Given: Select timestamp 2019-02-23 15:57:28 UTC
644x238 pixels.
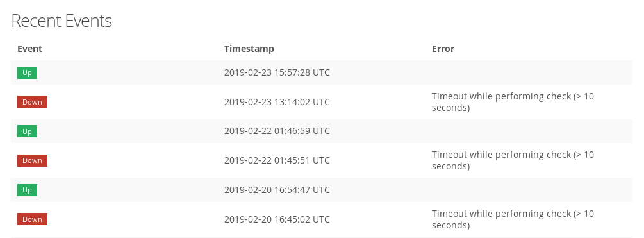Looking at the screenshot, I should (x=277, y=72).
